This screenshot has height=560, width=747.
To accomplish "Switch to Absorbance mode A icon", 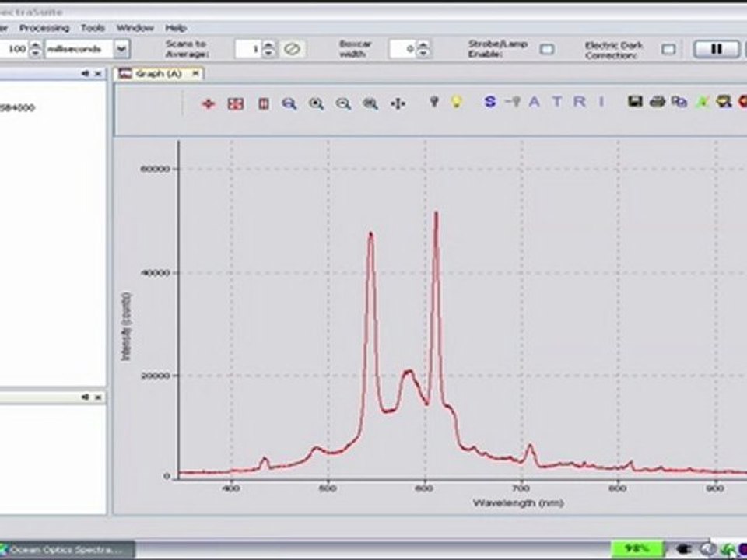I will point(534,101).
